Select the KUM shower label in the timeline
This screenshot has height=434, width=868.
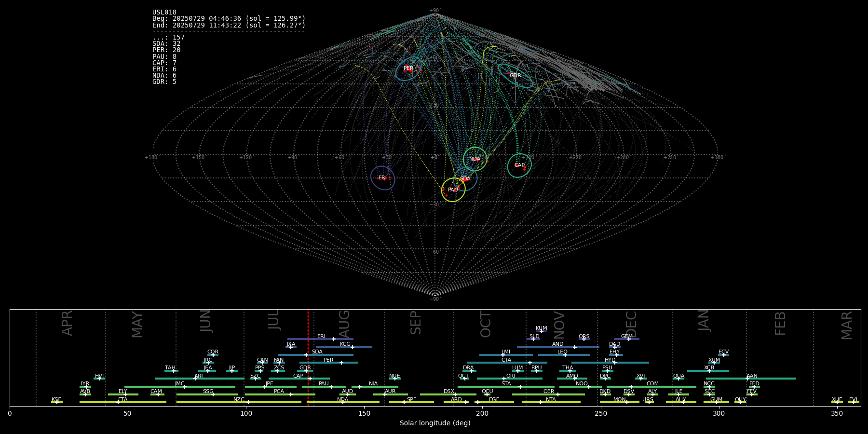point(542,328)
